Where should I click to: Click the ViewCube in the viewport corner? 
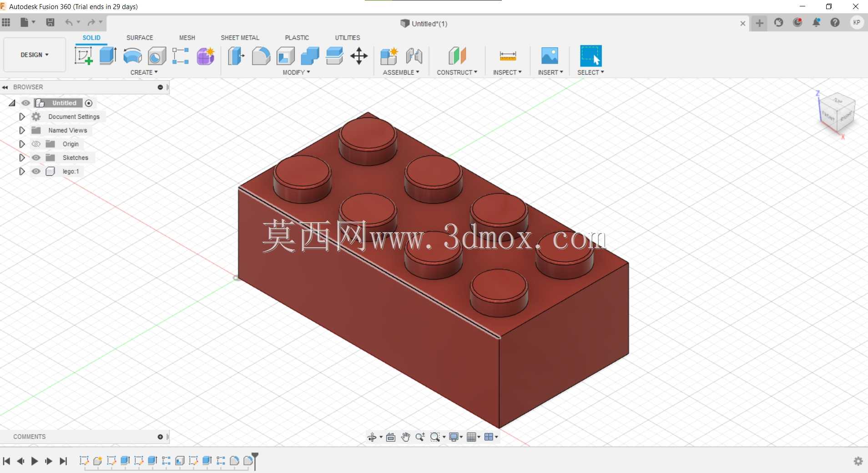click(837, 113)
